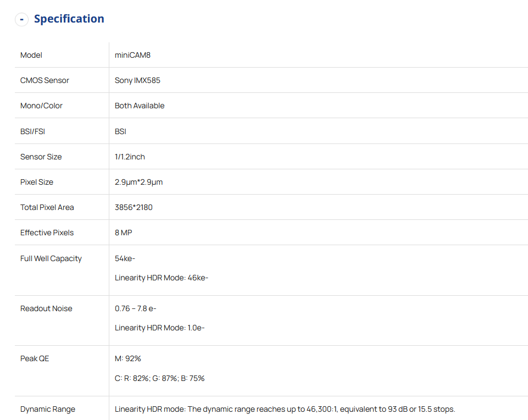The image size is (528, 420).
Task: Click the Pixel Size row label
Action: pos(37,182)
